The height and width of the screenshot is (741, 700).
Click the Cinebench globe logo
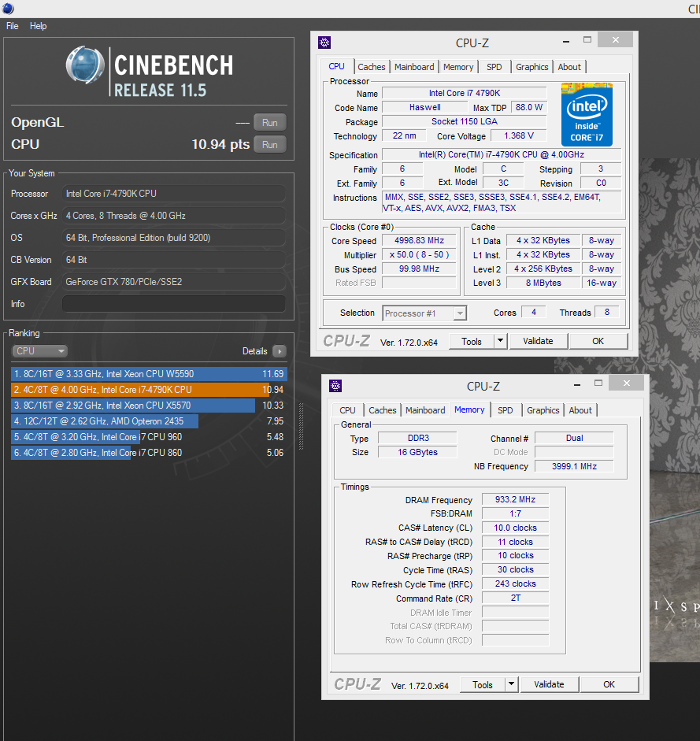[85, 65]
